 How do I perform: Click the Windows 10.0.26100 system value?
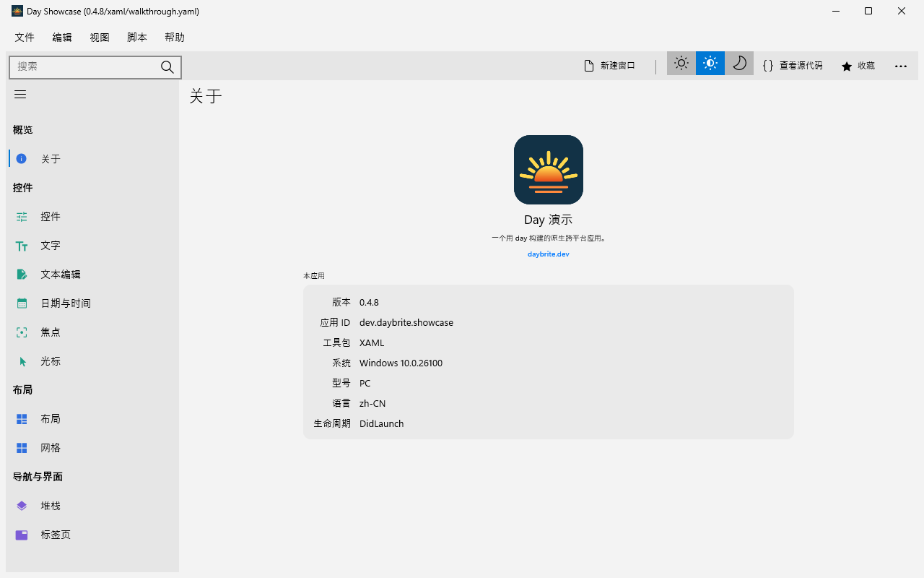point(401,363)
